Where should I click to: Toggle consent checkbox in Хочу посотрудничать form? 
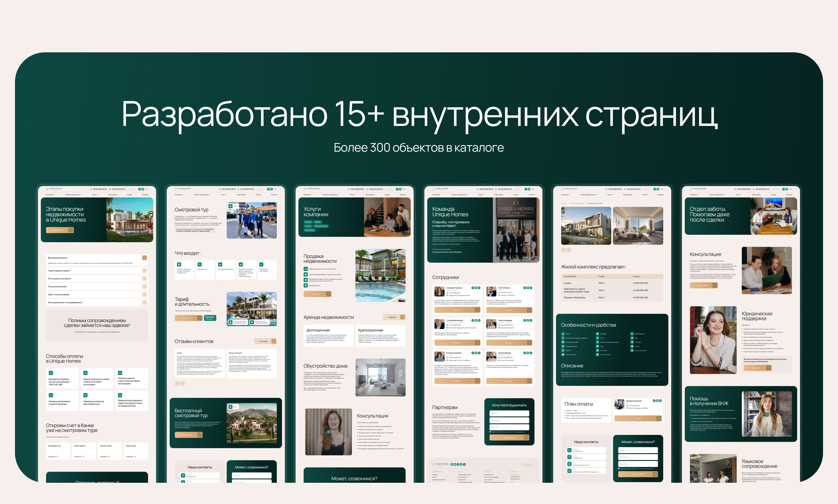point(490,432)
